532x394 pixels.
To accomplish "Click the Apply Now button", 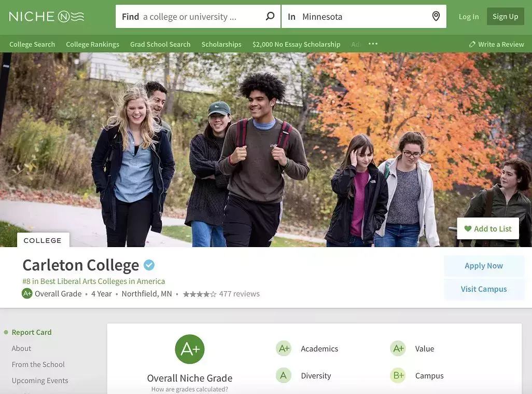I will tap(484, 266).
